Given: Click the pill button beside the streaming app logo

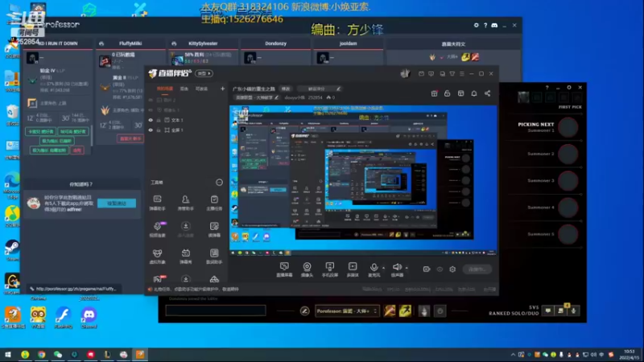Looking at the screenshot, I should click(204, 73).
